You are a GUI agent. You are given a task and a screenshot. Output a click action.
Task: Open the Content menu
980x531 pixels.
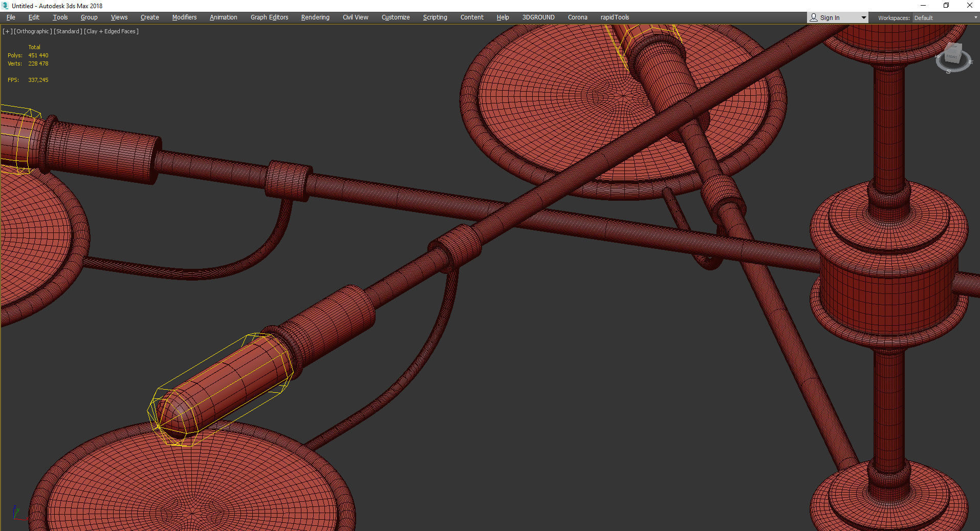pyautogui.click(x=472, y=17)
